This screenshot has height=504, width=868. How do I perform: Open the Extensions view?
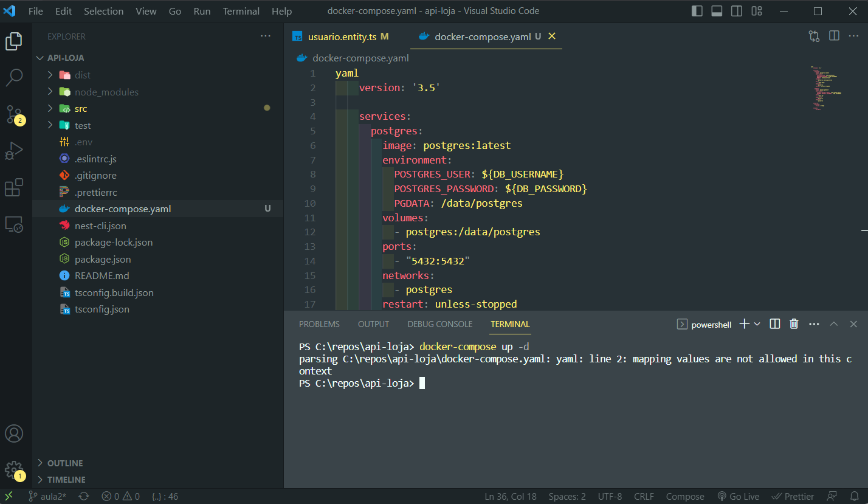[x=14, y=187]
